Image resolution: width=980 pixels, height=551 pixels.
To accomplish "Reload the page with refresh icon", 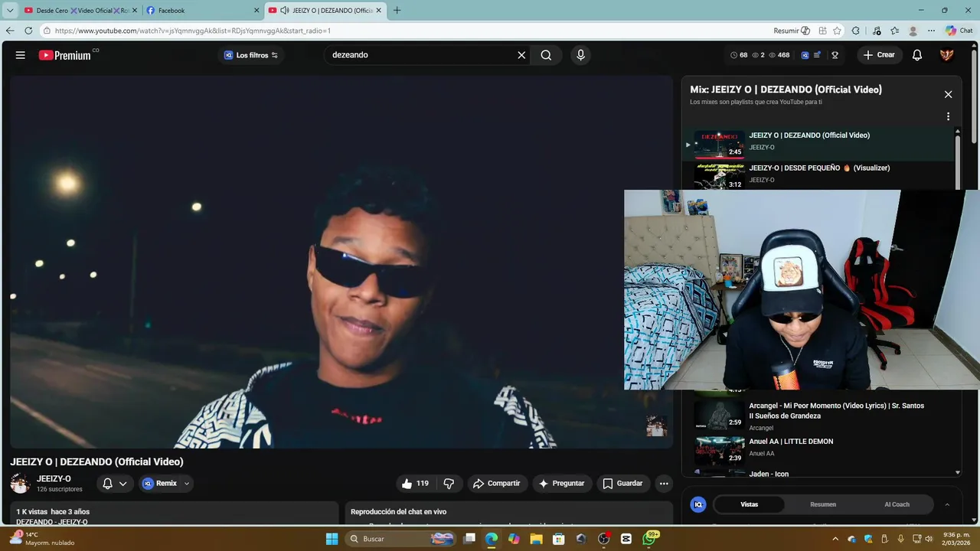I will pyautogui.click(x=28, y=31).
